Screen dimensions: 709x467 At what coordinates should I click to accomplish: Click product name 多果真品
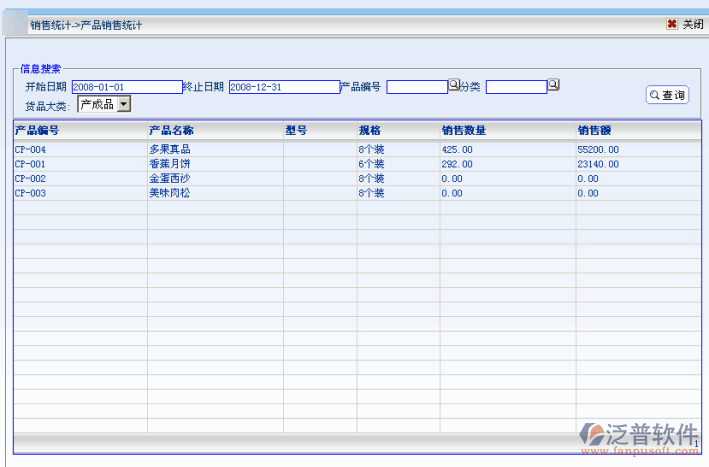(x=170, y=150)
